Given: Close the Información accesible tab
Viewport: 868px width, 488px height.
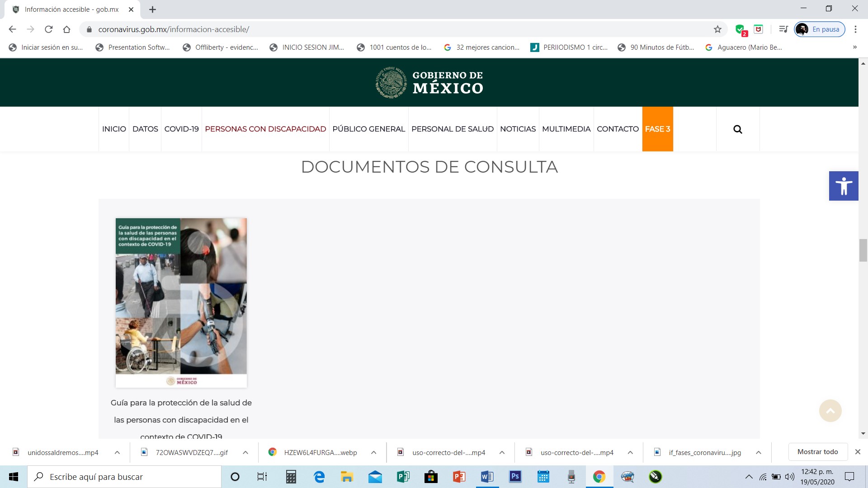Looking at the screenshot, I should [x=131, y=9].
